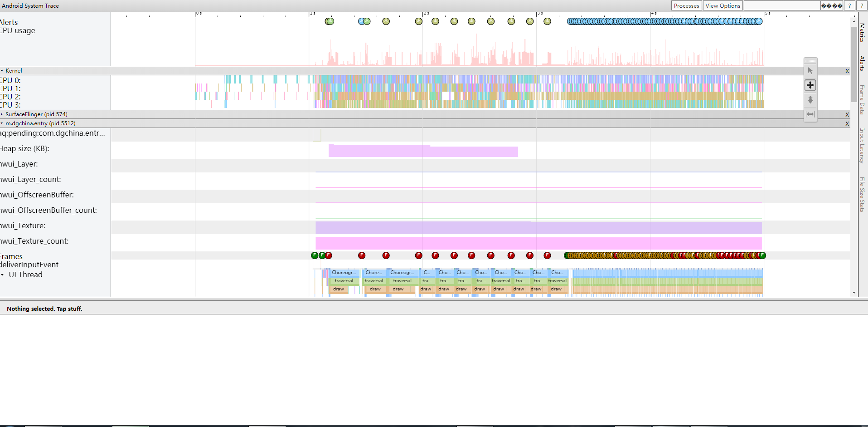Click the 'CPU 0:' track label

click(10, 80)
